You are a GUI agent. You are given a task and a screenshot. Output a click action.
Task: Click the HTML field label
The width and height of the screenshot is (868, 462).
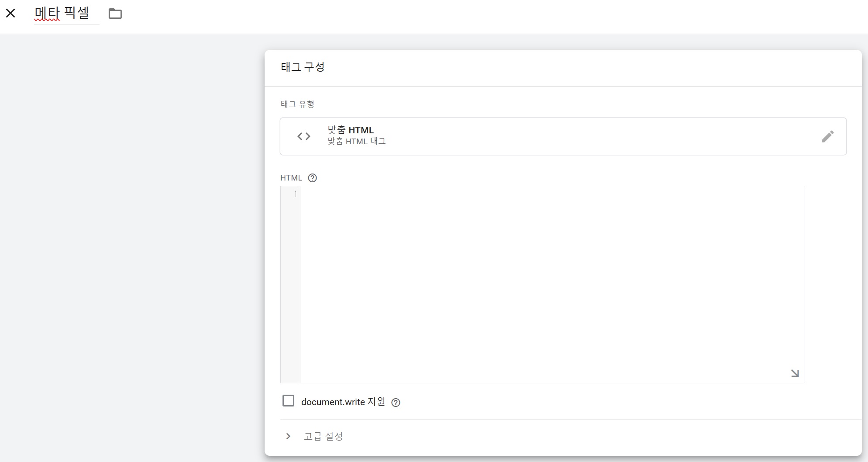(x=291, y=178)
